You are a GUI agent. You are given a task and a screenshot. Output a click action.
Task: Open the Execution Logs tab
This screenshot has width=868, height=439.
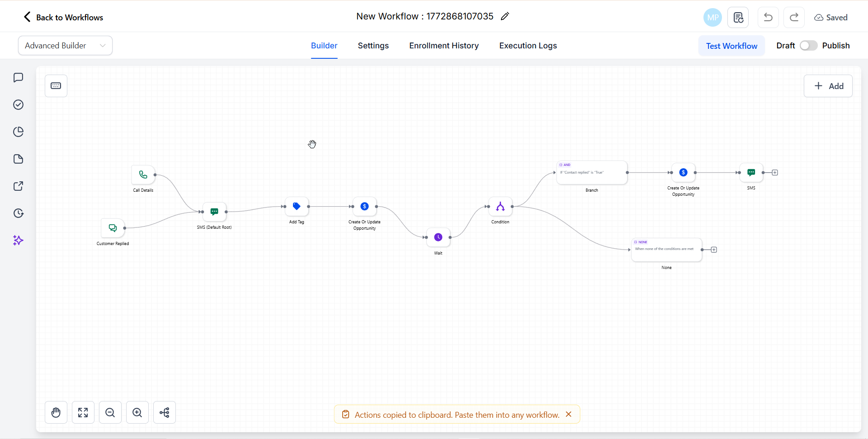pos(528,45)
